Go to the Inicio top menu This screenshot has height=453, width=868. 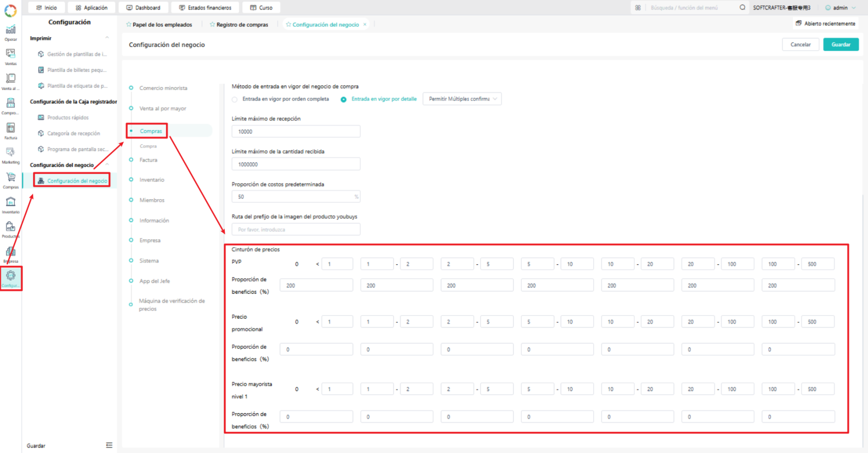point(47,8)
